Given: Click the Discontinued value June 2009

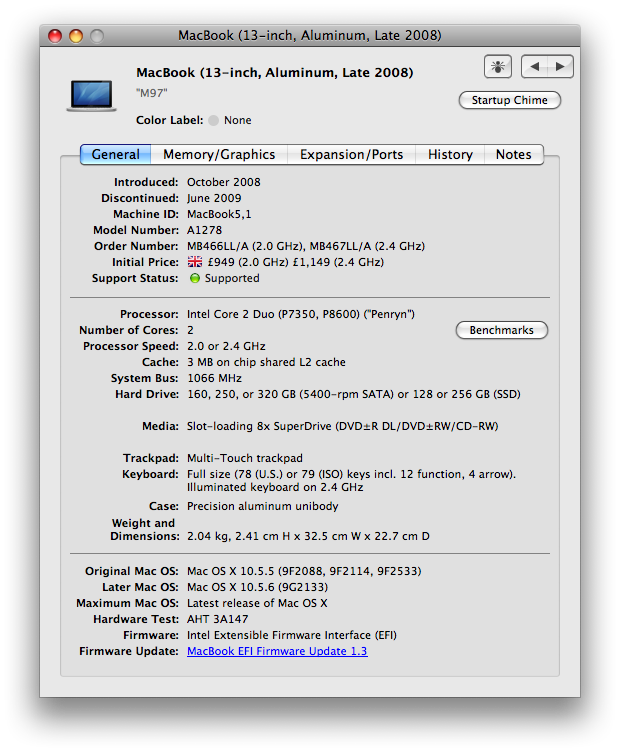Looking at the screenshot, I should point(214,198).
